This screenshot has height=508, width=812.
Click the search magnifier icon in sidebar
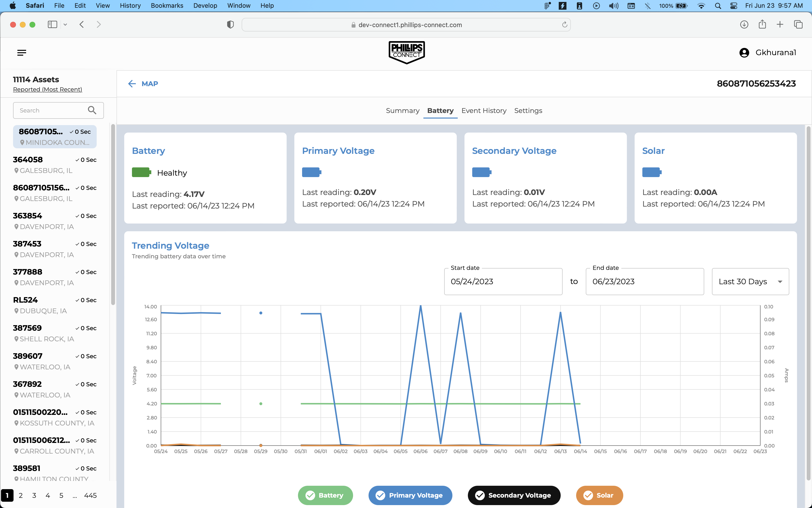coord(92,110)
